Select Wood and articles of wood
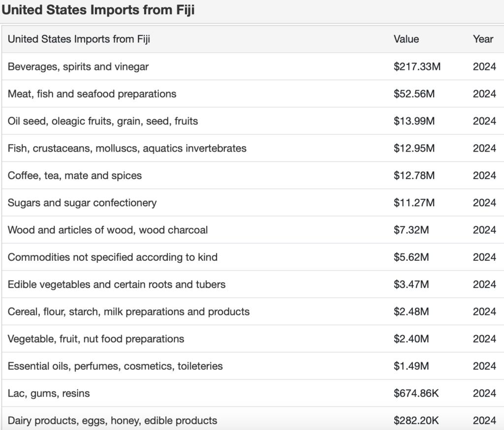 coord(107,230)
